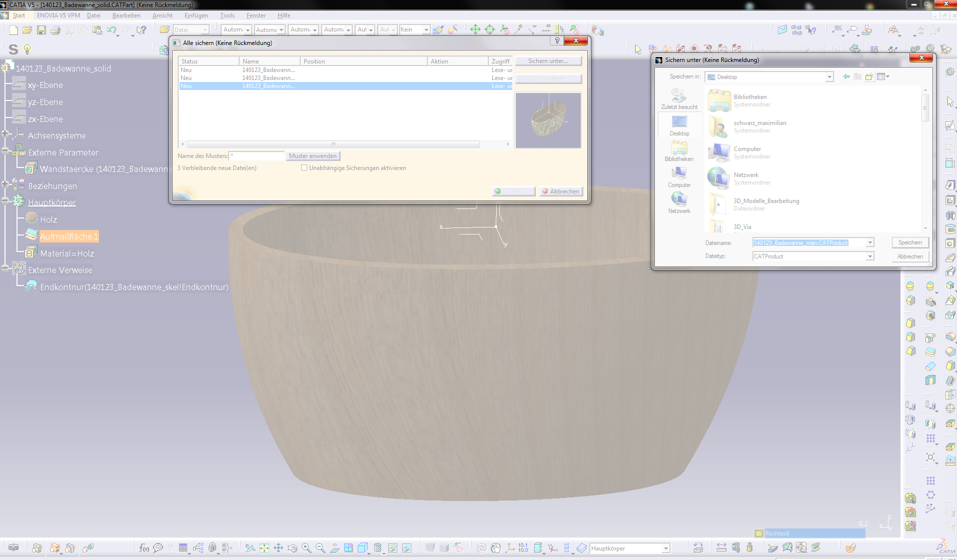
Task: Click the Formula f(x) icon
Action: 144,548
